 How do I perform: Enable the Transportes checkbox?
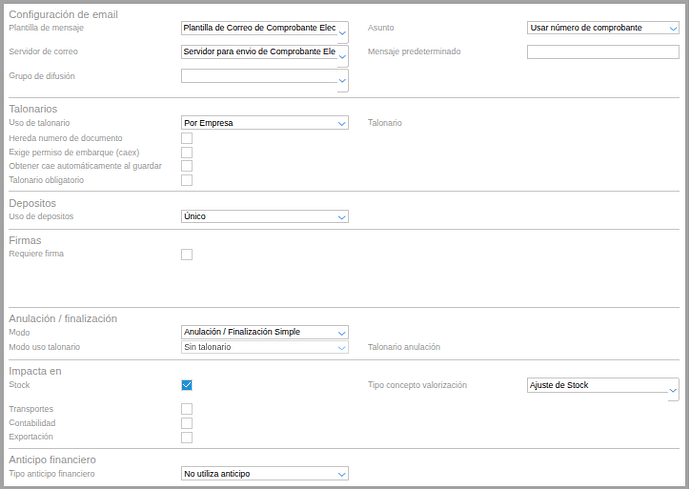click(x=186, y=409)
